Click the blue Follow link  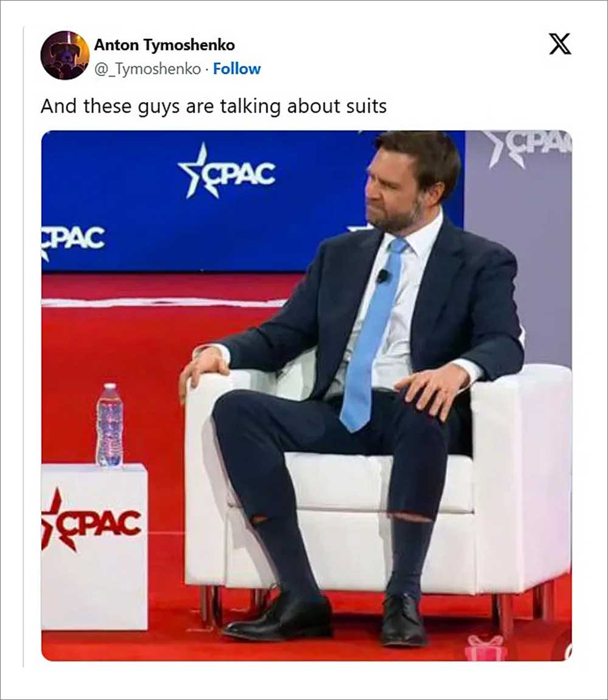237,69
